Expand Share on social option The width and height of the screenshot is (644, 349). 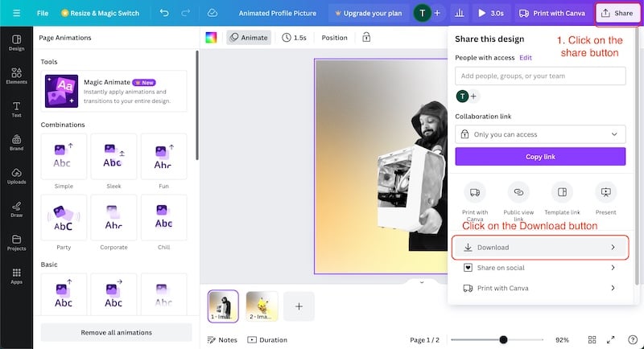click(540, 268)
